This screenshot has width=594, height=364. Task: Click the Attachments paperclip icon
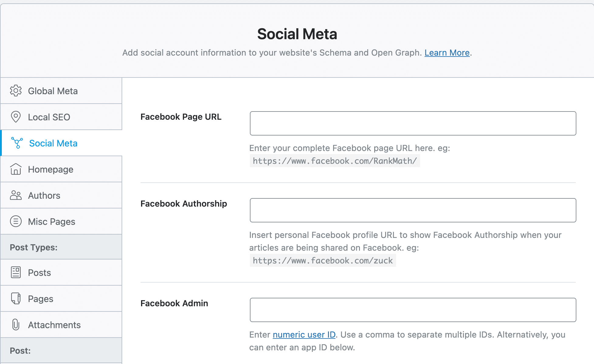(x=15, y=325)
